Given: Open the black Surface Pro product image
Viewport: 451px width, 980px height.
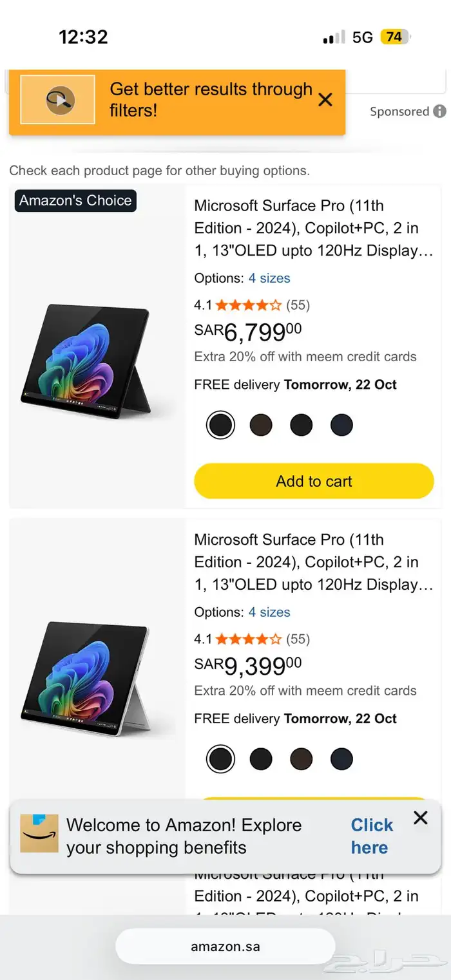Looking at the screenshot, I should (x=87, y=362).
